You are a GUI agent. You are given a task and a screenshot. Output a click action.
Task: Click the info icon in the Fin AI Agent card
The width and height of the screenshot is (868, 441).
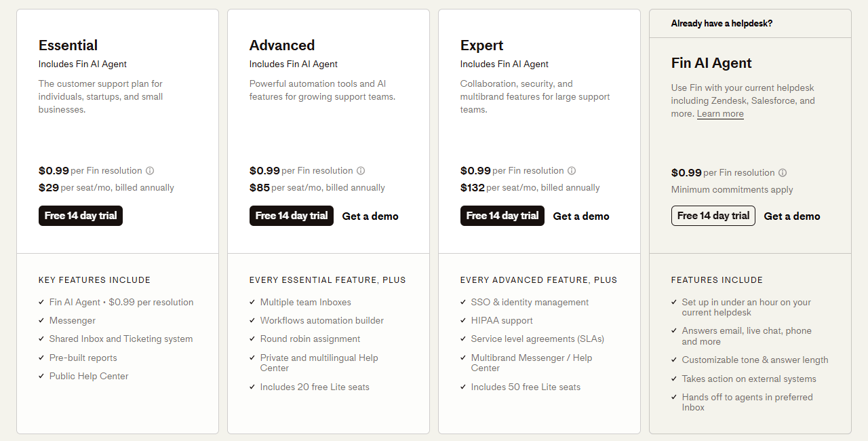coord(783,172)
